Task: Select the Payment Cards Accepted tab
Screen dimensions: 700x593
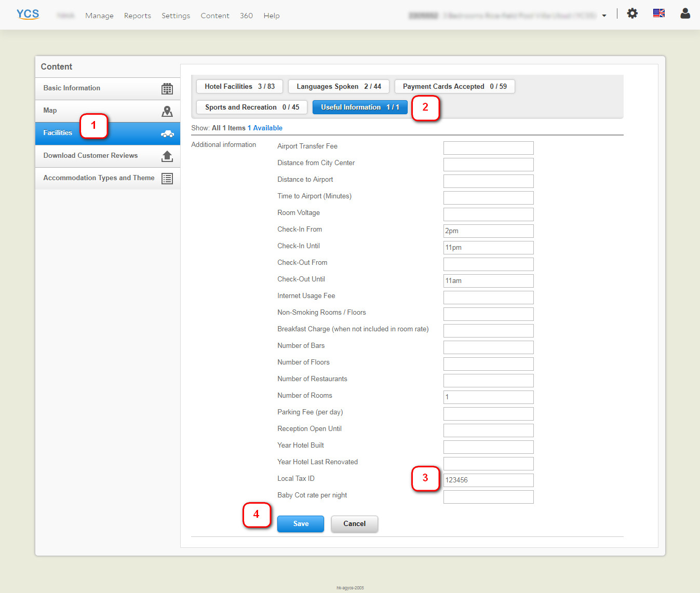Action: pos(454,87)
